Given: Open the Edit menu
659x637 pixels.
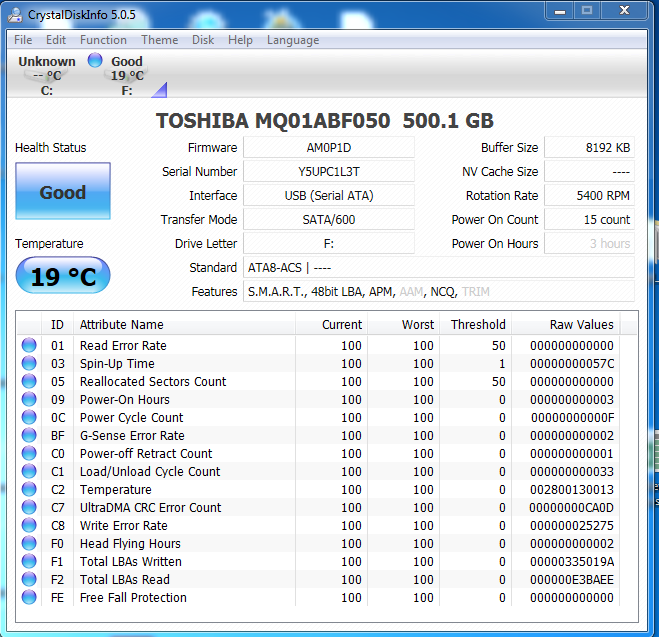Looking at the screenshot, I should pos(55,40).
